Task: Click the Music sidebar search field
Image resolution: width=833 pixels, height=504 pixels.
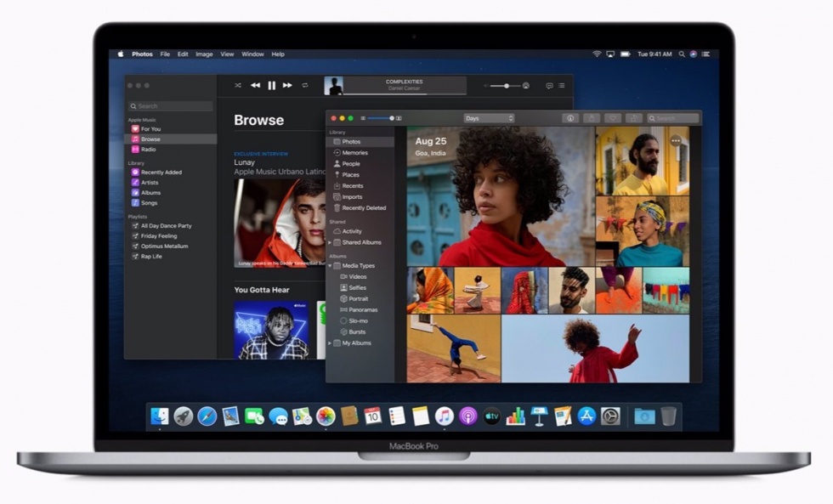Action: pyautogui.click(x=170, y=106)
